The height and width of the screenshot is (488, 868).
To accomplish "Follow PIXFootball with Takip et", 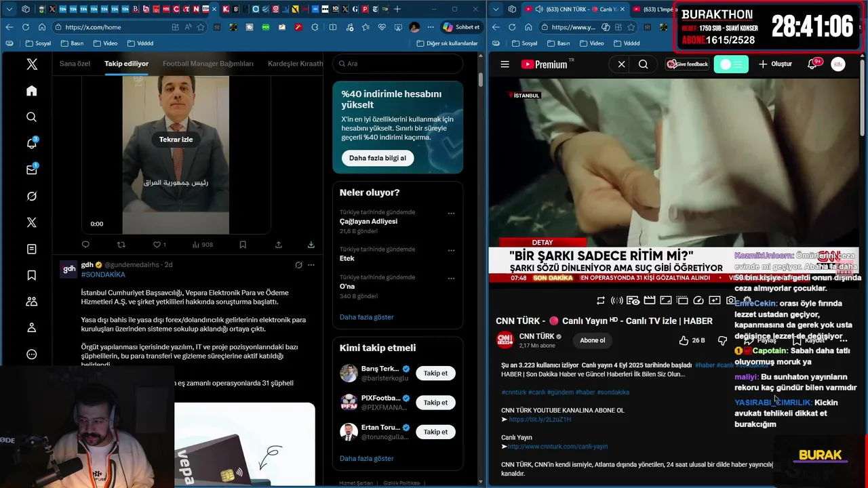I will 435,403.
